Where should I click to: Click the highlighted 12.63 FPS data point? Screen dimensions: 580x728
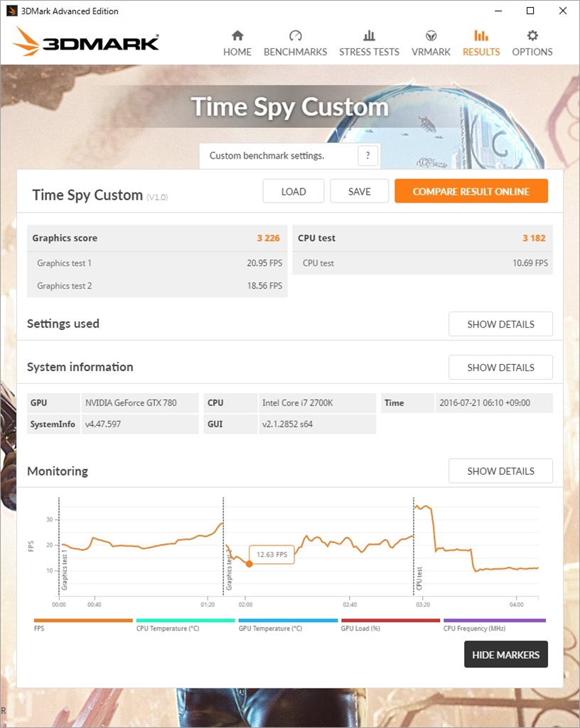[x=249, y=564]
